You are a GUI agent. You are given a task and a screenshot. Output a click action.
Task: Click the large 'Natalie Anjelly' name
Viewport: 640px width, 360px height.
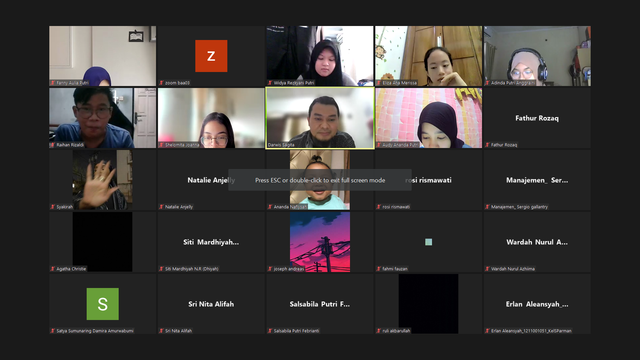211,180
